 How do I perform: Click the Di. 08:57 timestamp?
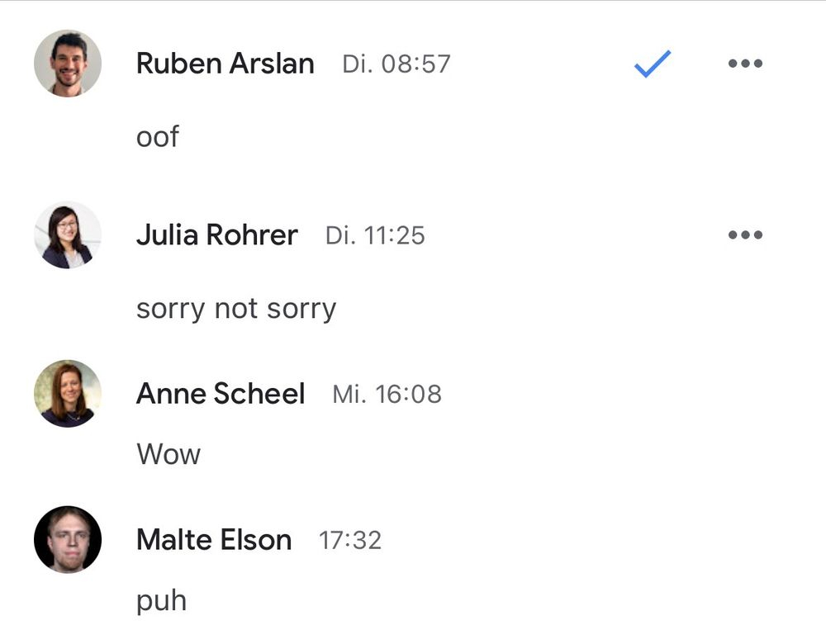tap(396, 64)
